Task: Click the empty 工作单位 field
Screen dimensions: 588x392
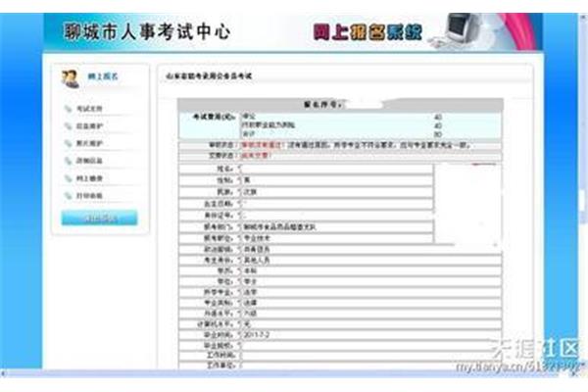Action: (x=370, y=365)
